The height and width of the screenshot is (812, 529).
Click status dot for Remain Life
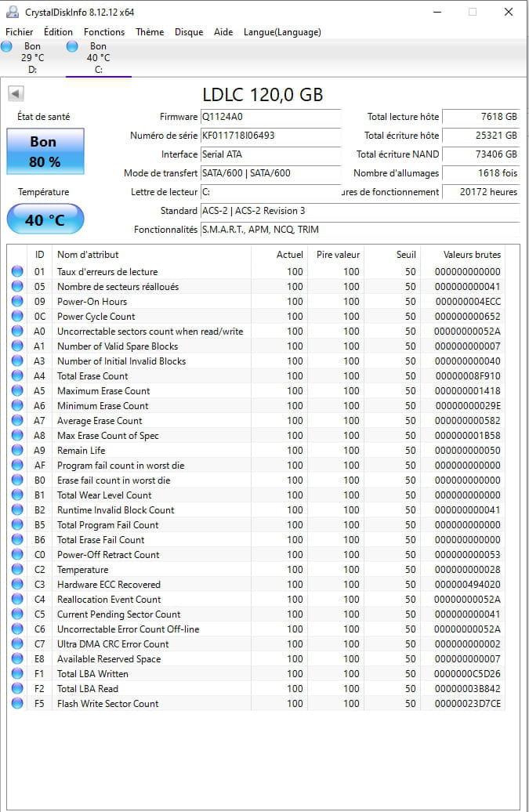(17, 451)
